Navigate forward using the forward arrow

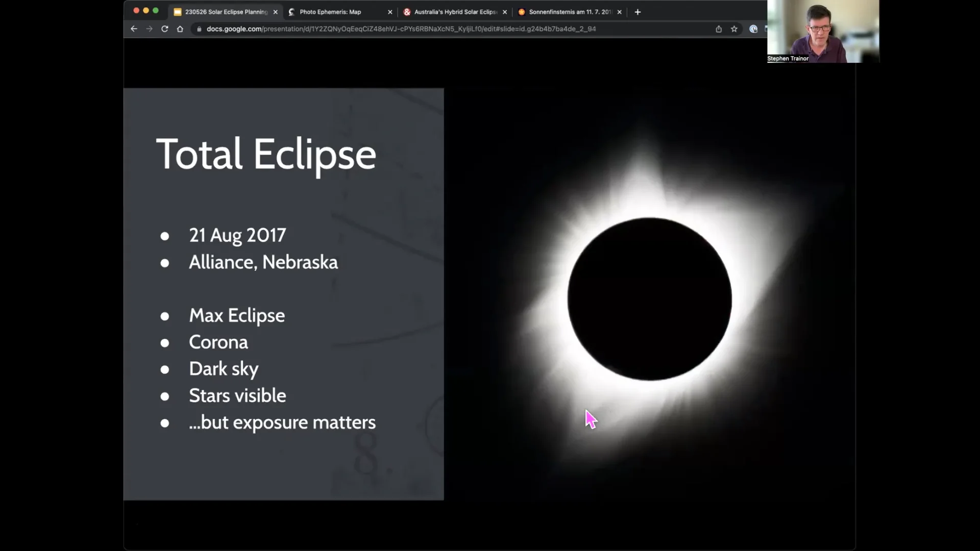tap(149, 29)
